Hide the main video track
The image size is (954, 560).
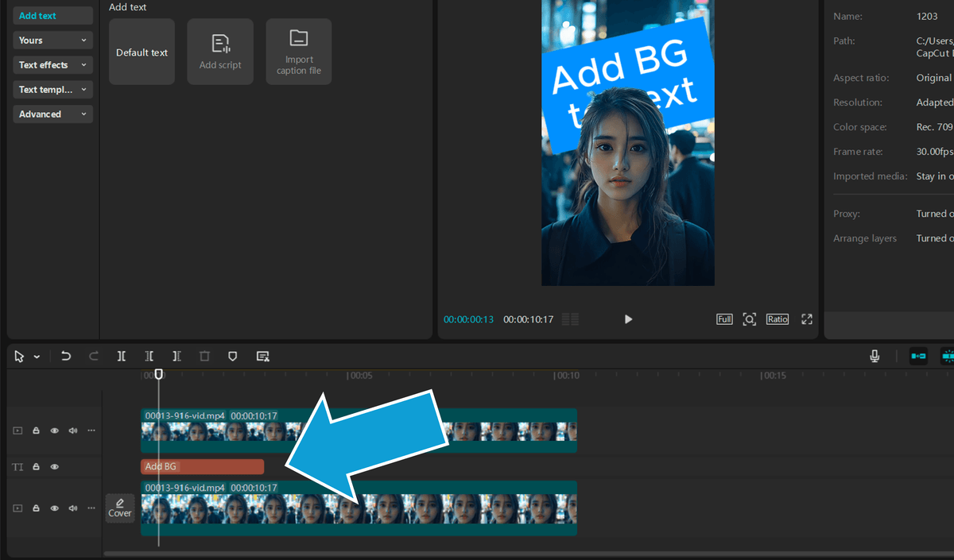click(x=55, y=508)
